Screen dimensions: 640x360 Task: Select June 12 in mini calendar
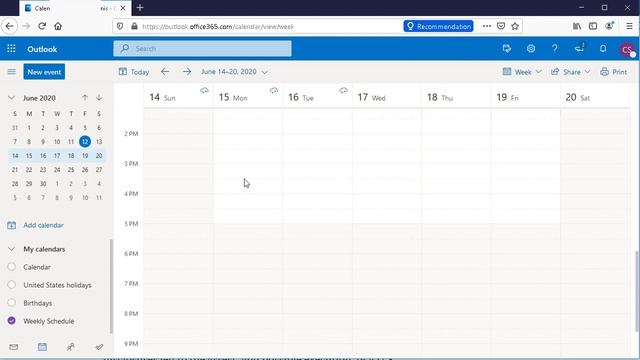(85, 142)
